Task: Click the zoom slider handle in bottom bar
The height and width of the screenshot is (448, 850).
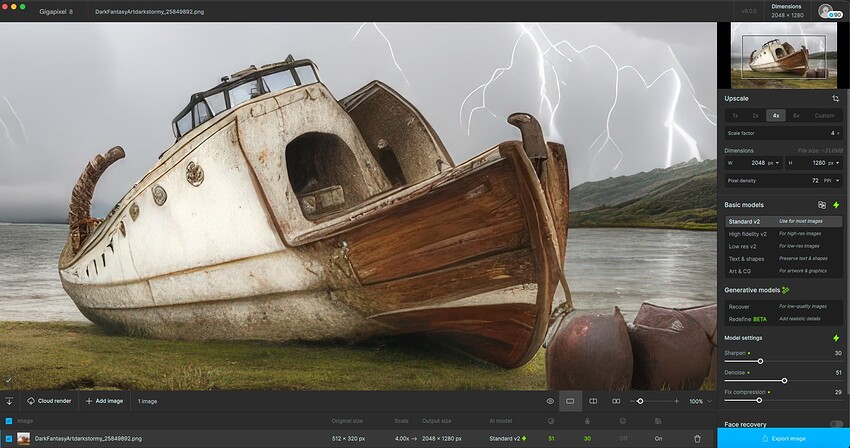Action: click(640, 401)
